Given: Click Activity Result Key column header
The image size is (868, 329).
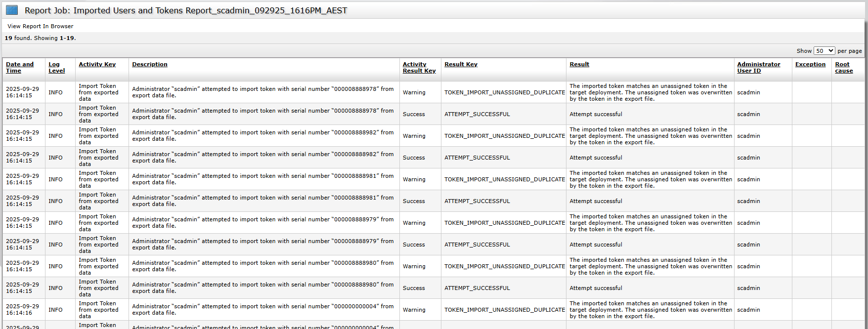Looking at the screenshot, I should (419, 67).
